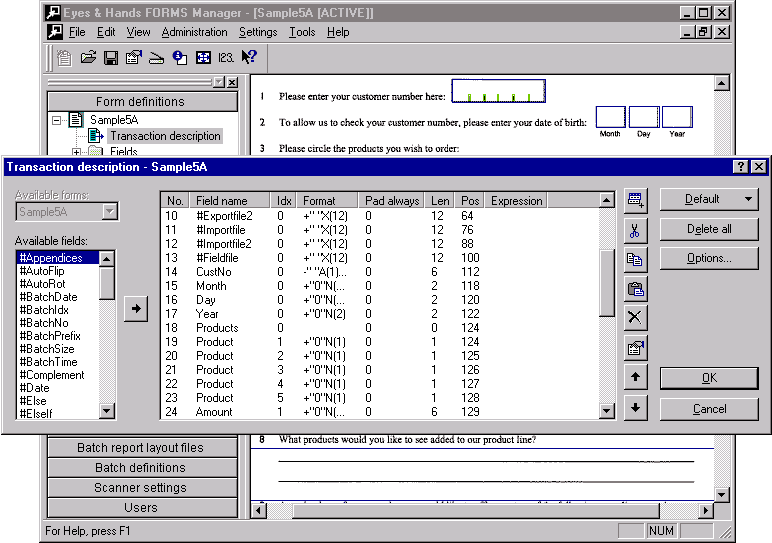Open the Scanner settings panel
Viewport: 772px width, 543px height.
tap(140, 488)
